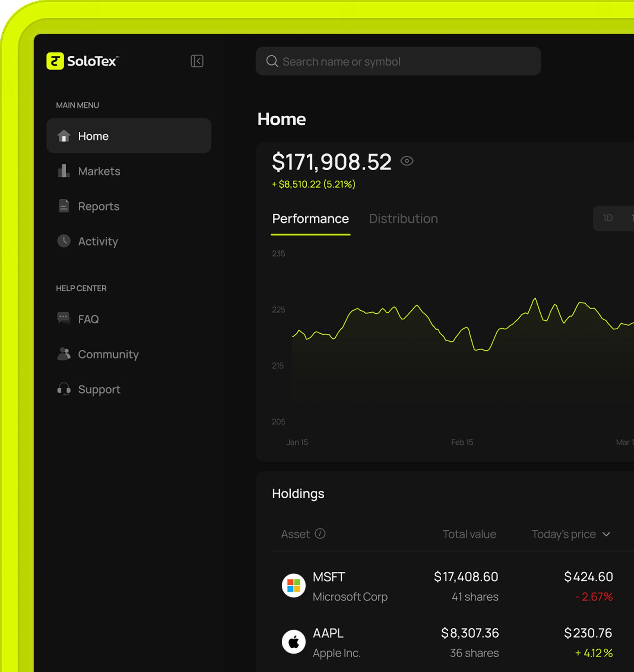Select the 1D time range option
The image size is (634, 672).
(608, 218)
